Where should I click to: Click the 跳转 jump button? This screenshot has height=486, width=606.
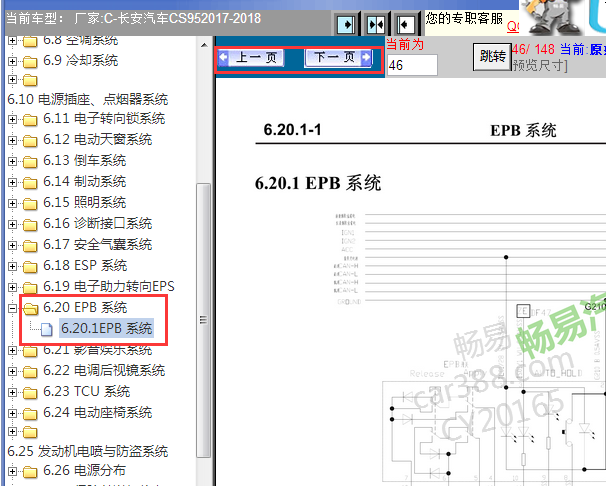492,57
